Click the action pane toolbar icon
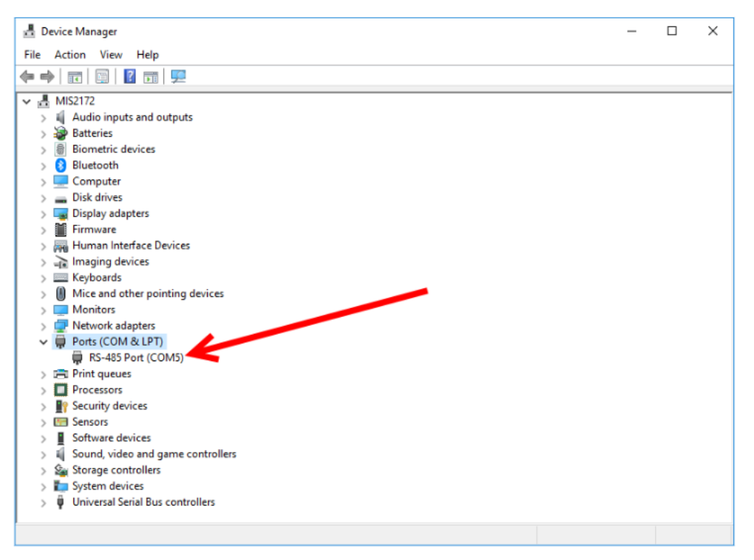Screen dimensions: 754x560 pyautogui.click(x=151, y=76)
